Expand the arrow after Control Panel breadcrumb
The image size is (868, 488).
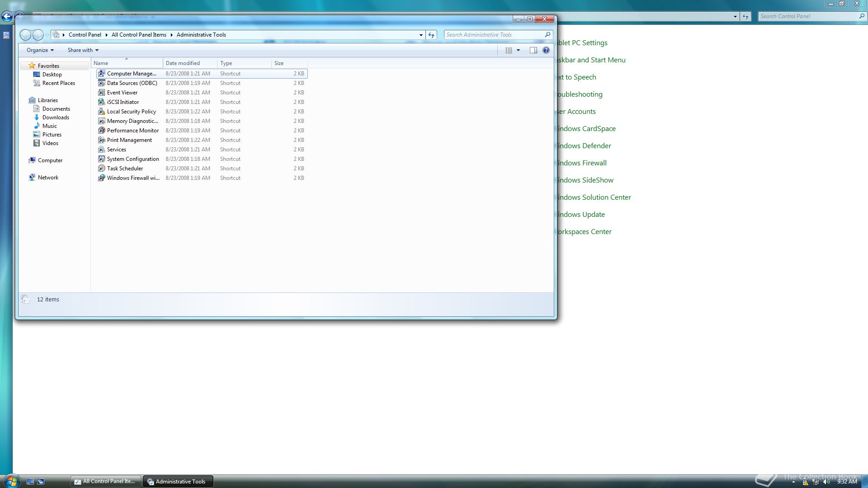(x=106, y=35)
